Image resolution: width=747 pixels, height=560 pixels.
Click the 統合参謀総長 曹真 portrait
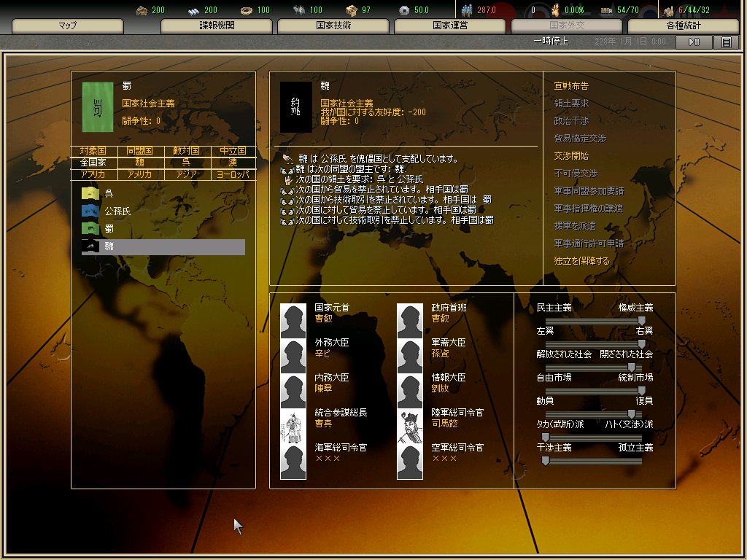tap(293, 427)
